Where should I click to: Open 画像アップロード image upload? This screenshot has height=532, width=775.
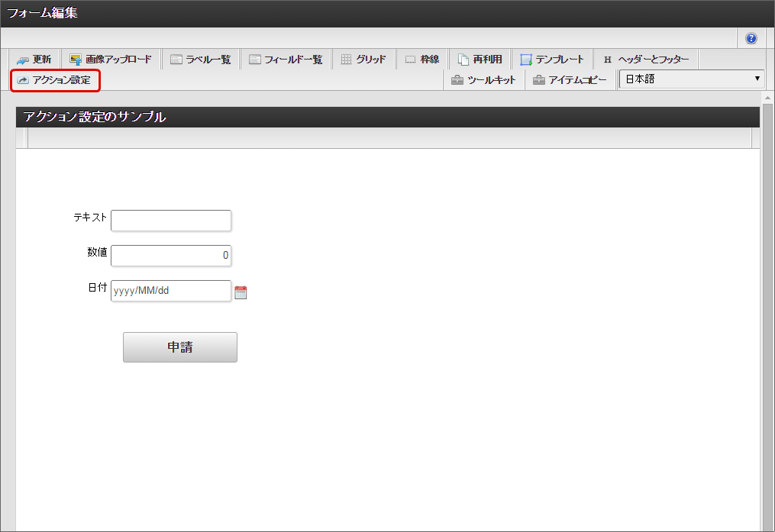click(111, 60)
